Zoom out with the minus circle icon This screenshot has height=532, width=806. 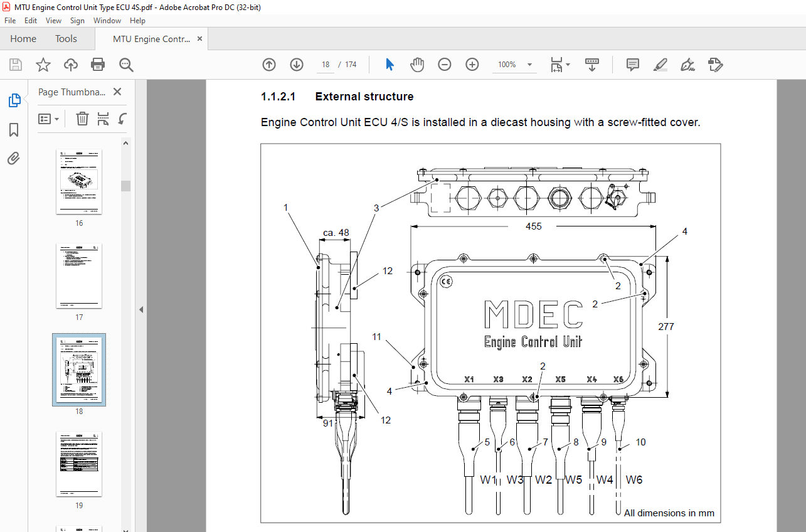point(445,65)
